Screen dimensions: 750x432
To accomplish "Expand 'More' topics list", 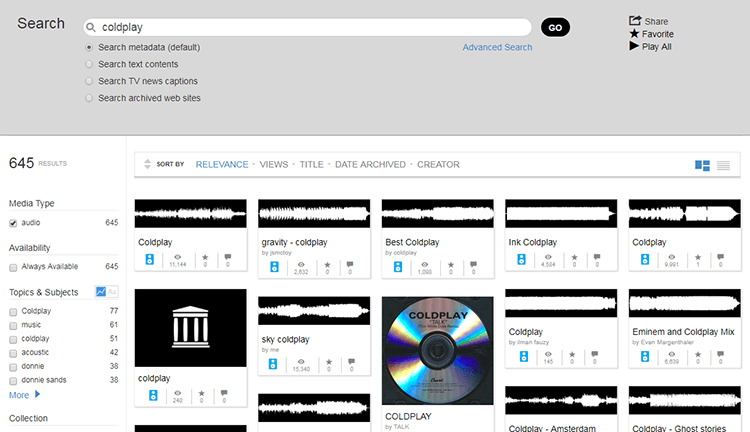I will pos(24,395).
